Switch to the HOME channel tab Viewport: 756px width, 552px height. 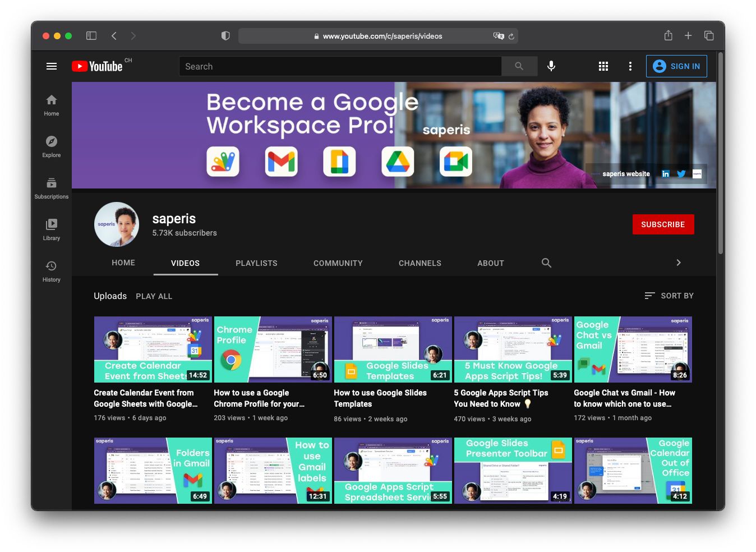(123, 263)
